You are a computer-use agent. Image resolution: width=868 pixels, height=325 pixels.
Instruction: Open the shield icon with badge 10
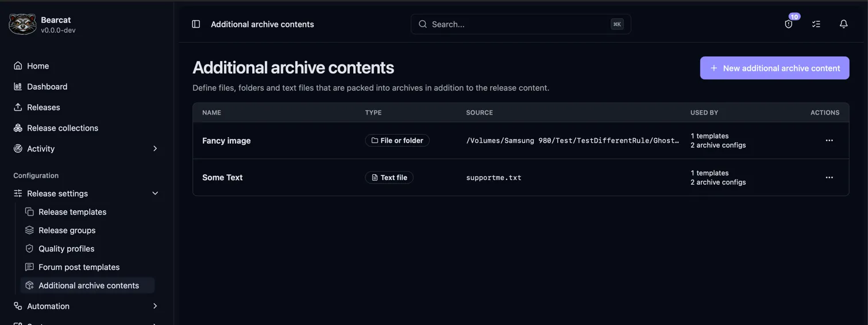[x=789, y=24]
